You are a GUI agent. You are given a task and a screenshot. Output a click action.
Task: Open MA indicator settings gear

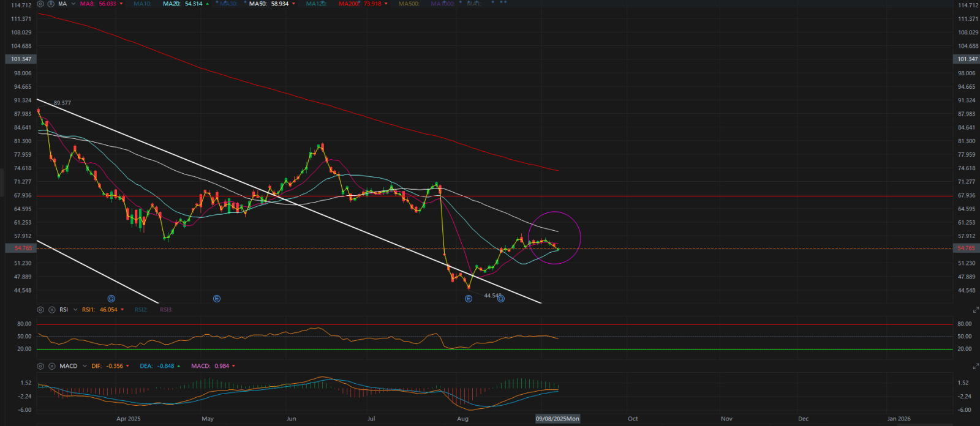40,4
